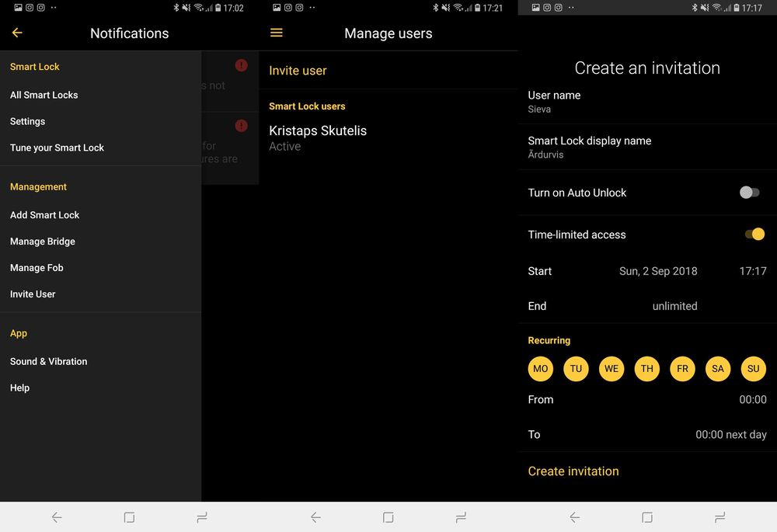This screenshot has width=777, height=532.
Task: Tap Android home button below Manage users screen
Action: coord(388,518)
